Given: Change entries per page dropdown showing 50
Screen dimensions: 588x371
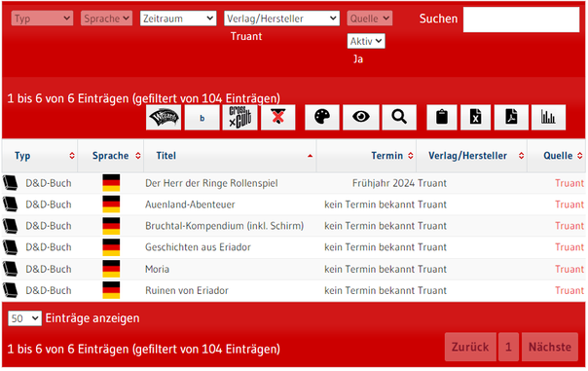Looking at the screenshot, I should click(24, 318).
